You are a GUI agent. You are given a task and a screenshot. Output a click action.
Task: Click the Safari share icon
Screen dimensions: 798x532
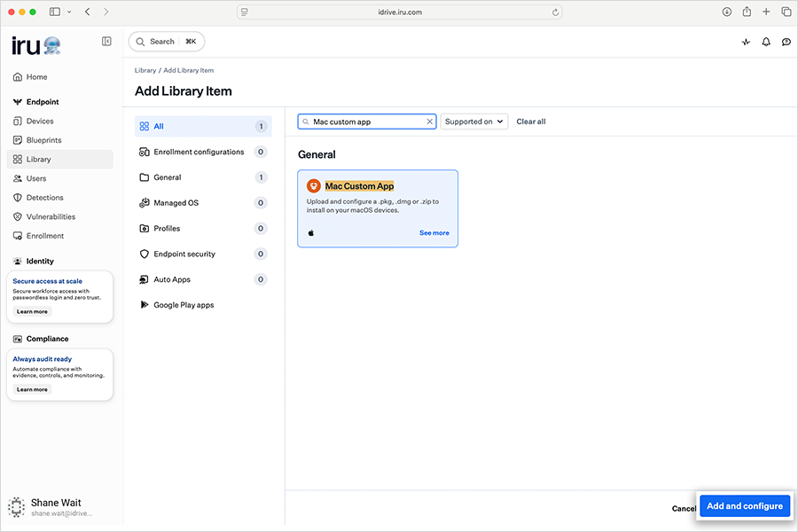pos(747,12)
